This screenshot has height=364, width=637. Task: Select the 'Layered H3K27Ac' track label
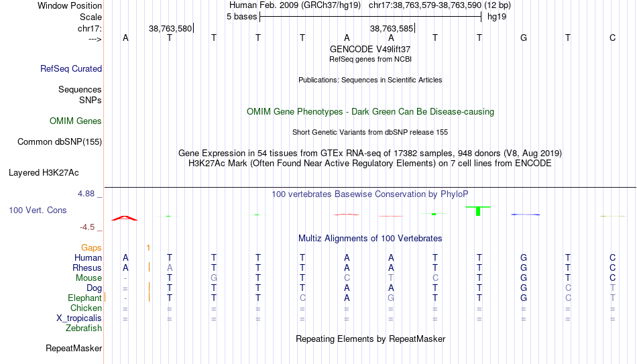[x=44, y=173]
